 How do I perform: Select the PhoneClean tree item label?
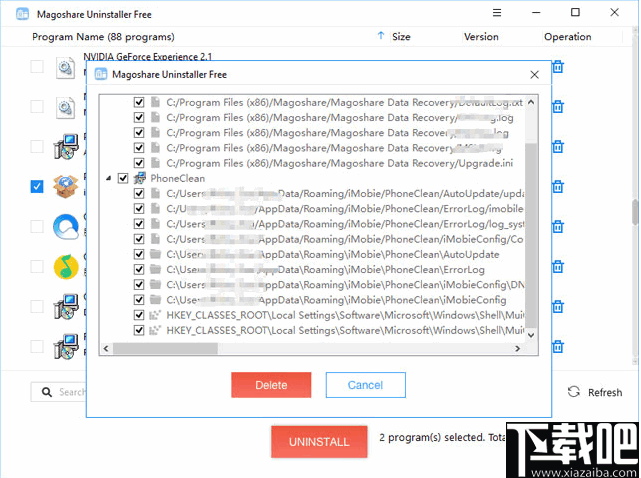coord(178,178)
